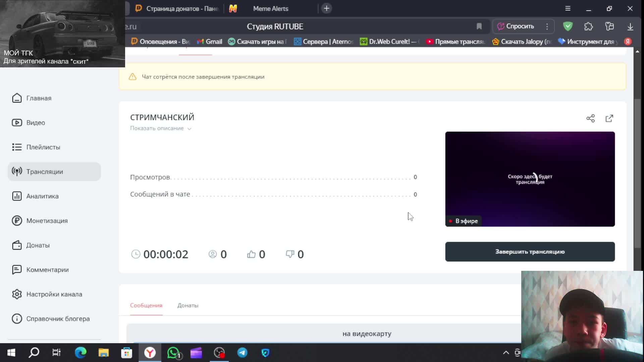Switch to the Донаты chat tab
This screenshot has height=362, width=644.
187,305
